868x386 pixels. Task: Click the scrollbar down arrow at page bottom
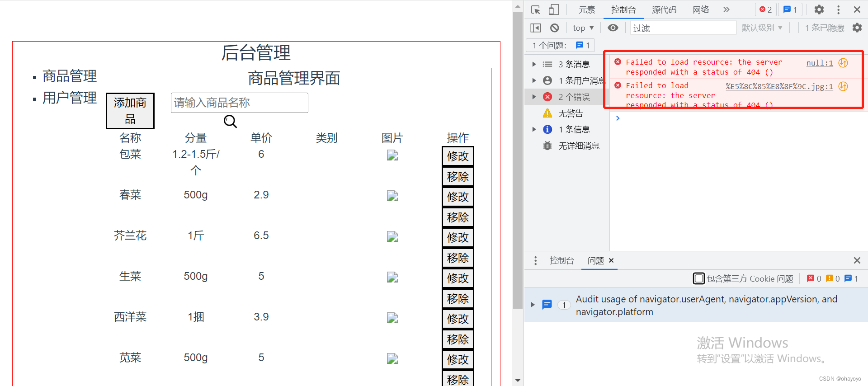[518, 381]
